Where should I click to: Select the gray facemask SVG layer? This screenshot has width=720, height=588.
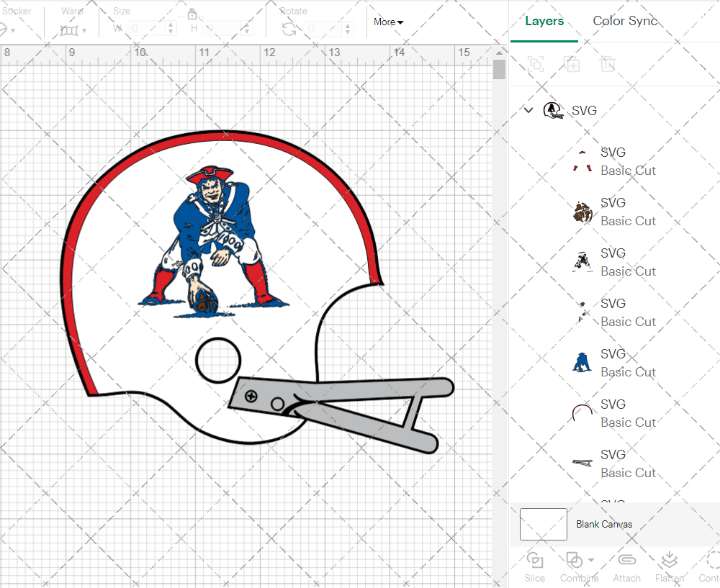tap(613, 463)
